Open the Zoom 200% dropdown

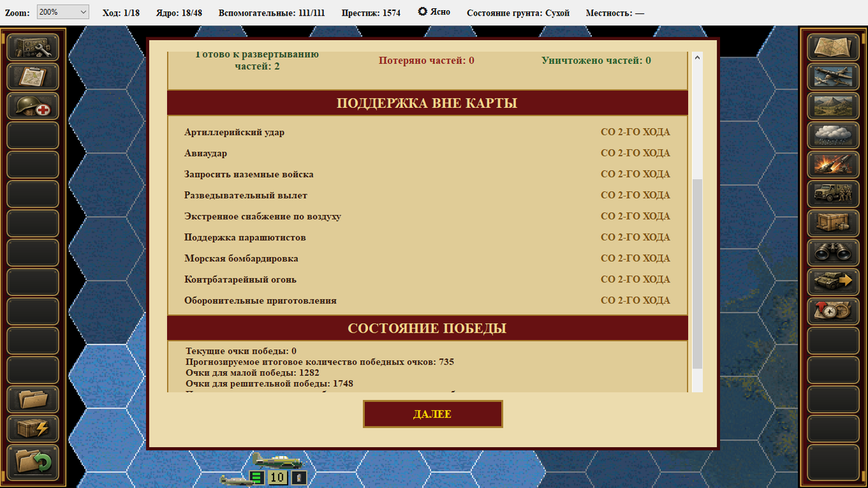tap(62, 12)
